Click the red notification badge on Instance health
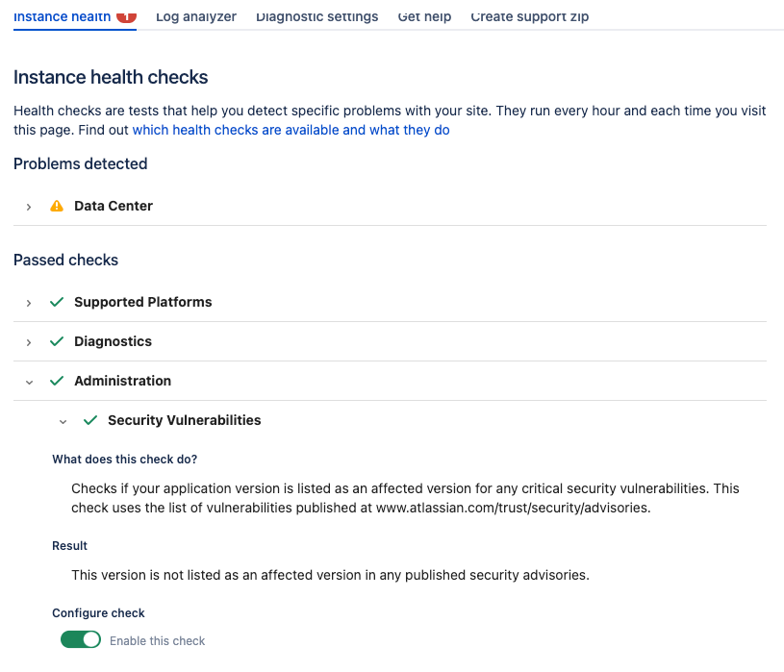The height and width of the screenshot is (672, 784). (127, 16)
